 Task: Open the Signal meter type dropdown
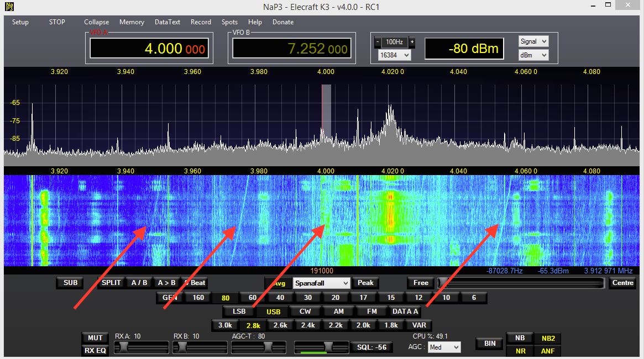point(533,41)
